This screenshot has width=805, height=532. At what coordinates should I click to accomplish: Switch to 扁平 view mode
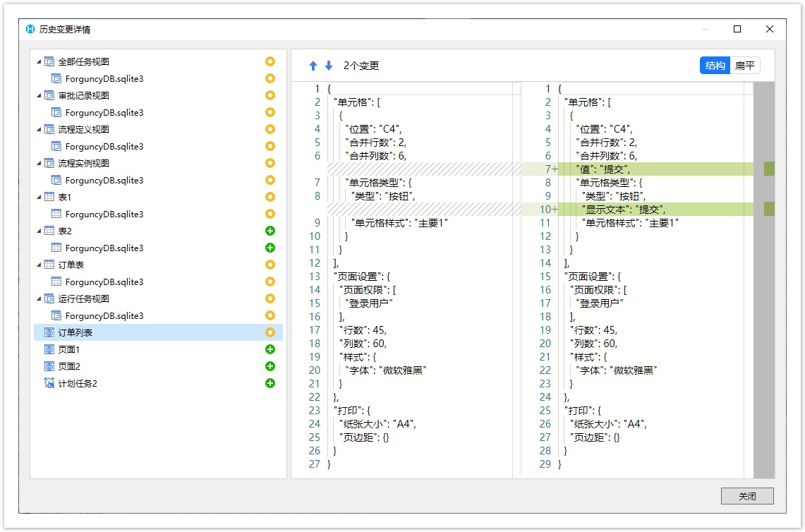744,66
